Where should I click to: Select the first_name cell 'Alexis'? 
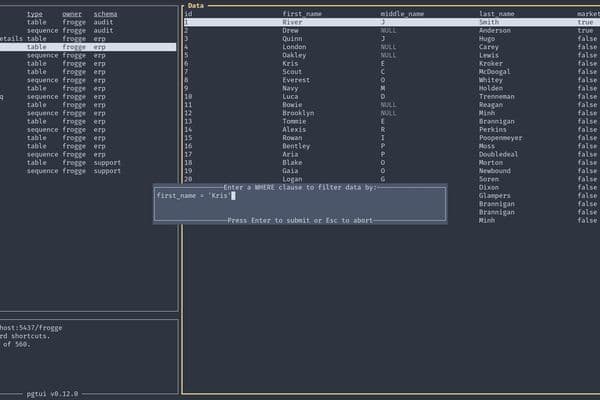click(294, 130)
